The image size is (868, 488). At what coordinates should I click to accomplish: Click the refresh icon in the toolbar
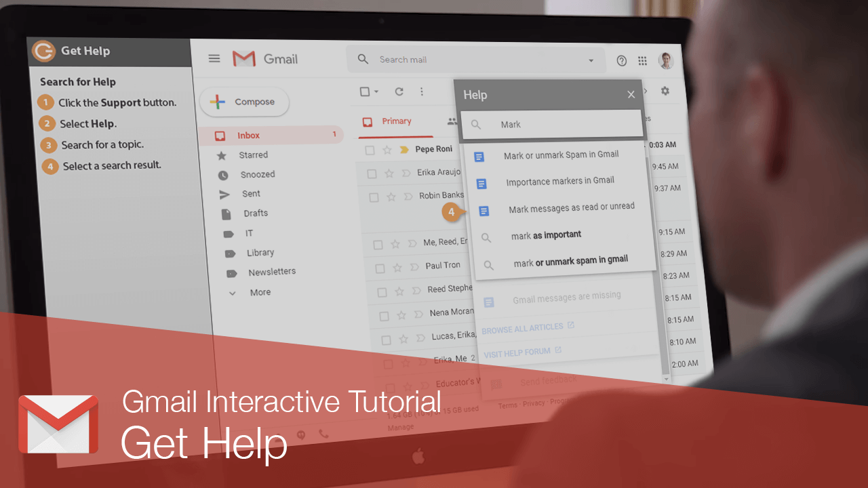coord(399,91)
